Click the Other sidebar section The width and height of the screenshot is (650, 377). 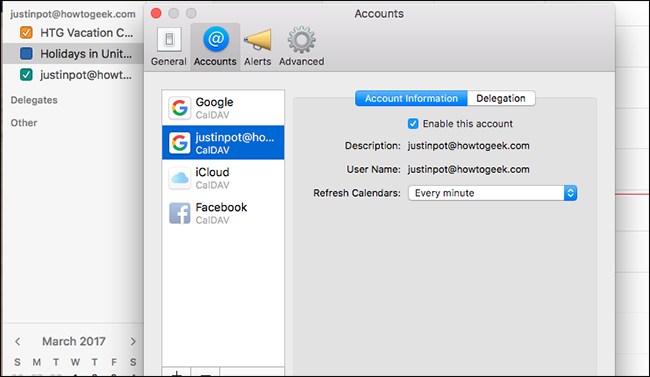(x=24, y=123)
